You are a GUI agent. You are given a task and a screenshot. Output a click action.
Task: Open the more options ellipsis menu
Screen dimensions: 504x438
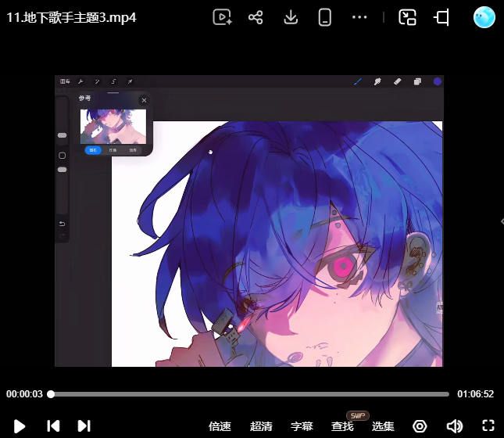tap(359, 17)
